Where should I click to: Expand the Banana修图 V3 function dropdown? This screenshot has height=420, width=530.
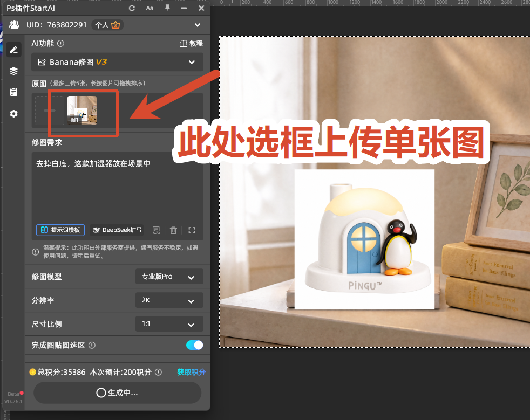pyautogui.click(x=117, y=62)
